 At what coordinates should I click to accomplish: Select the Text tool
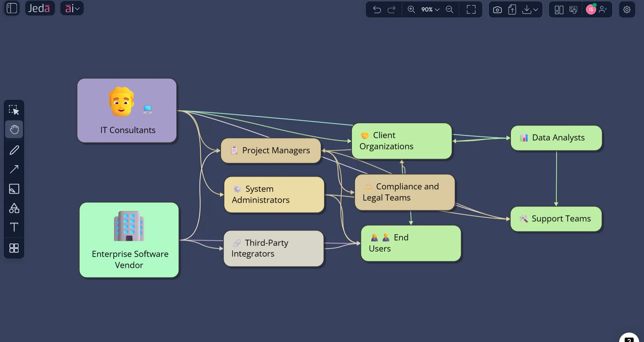pos(14,227)
